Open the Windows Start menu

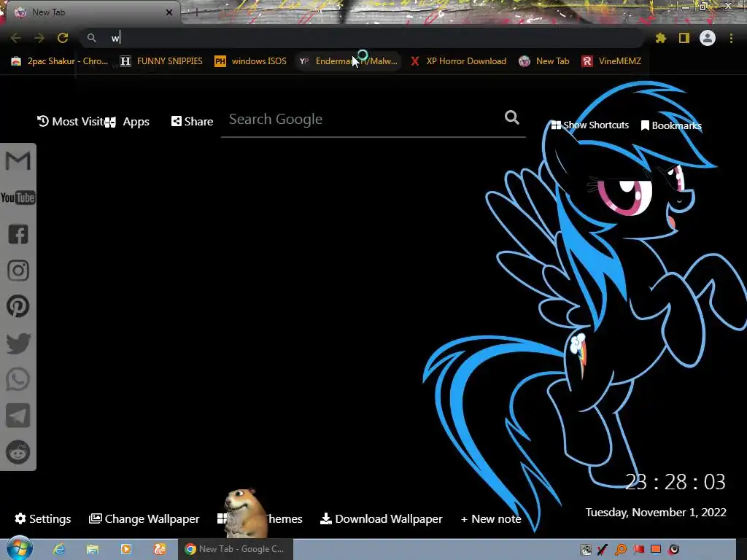(x=19, y=548)
